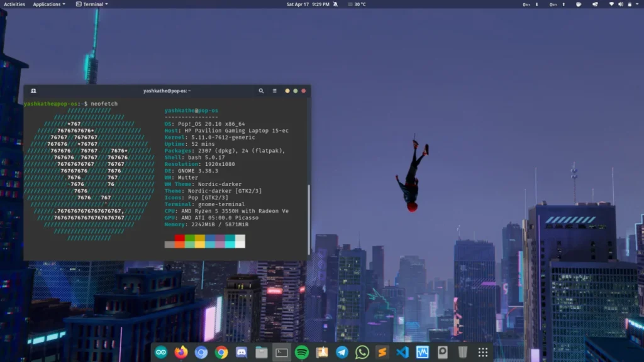
Task: Open the Files manager in the dock
Action: click(x=262, y=352)
